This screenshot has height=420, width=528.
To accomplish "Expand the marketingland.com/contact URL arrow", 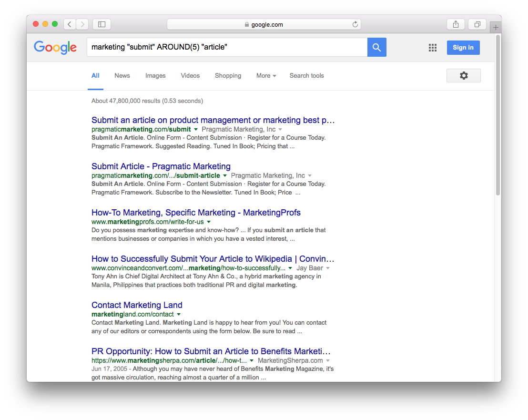I will point(179,315).
